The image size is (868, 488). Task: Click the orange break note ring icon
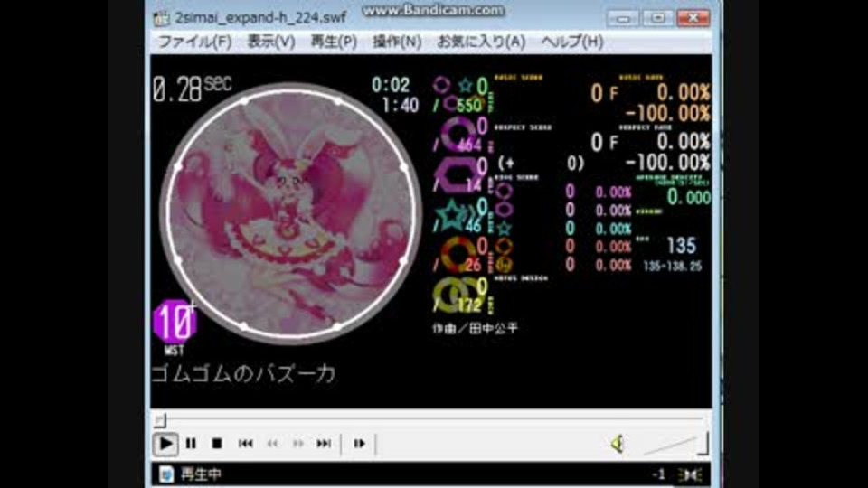[x=458, y=255]
